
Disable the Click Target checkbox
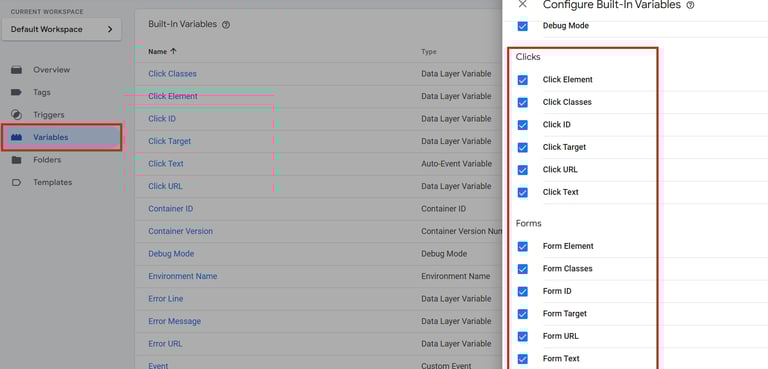[523, 148]
